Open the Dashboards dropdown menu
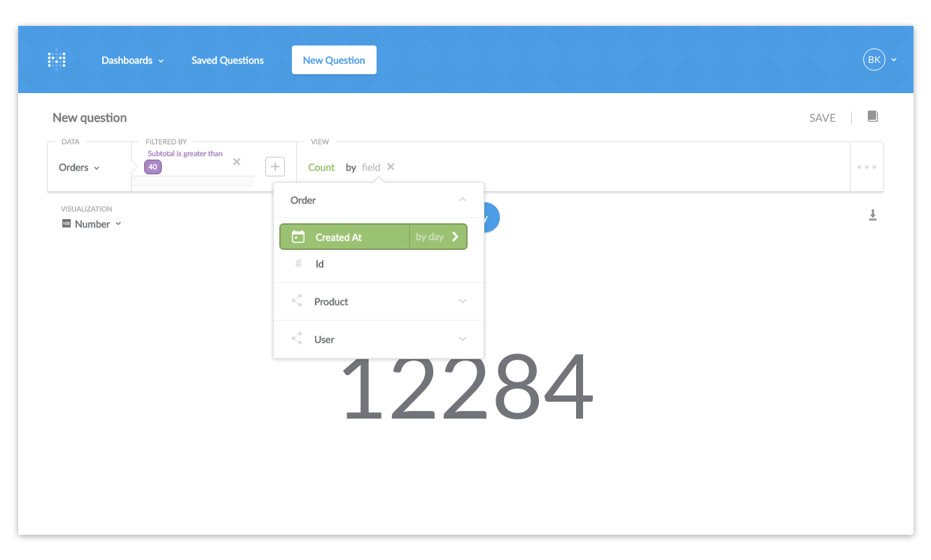Viewport: 931px width, 560px height. tap(132, 60)
